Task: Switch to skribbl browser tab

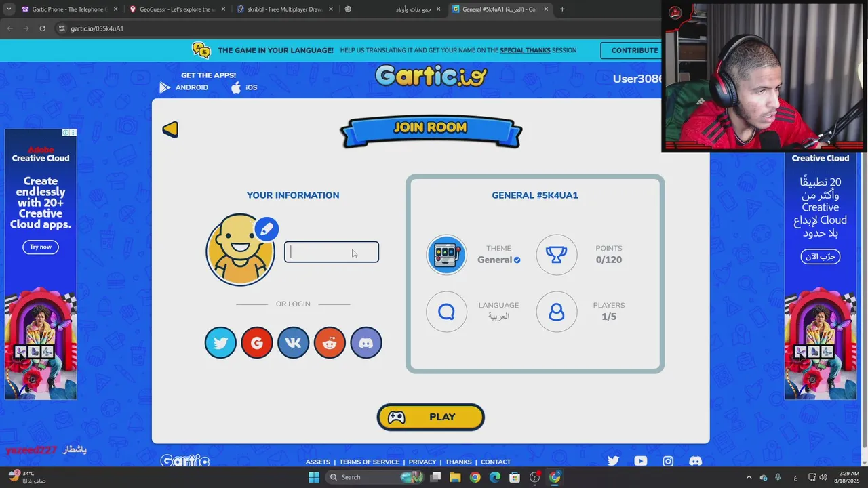Action: coord(283,9)
